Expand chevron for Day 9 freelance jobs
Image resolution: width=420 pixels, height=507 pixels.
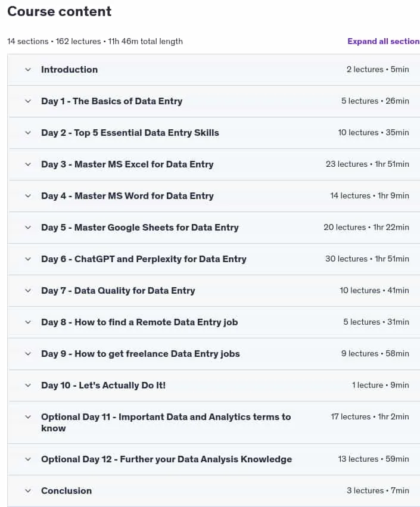click(x=28, y=354)
